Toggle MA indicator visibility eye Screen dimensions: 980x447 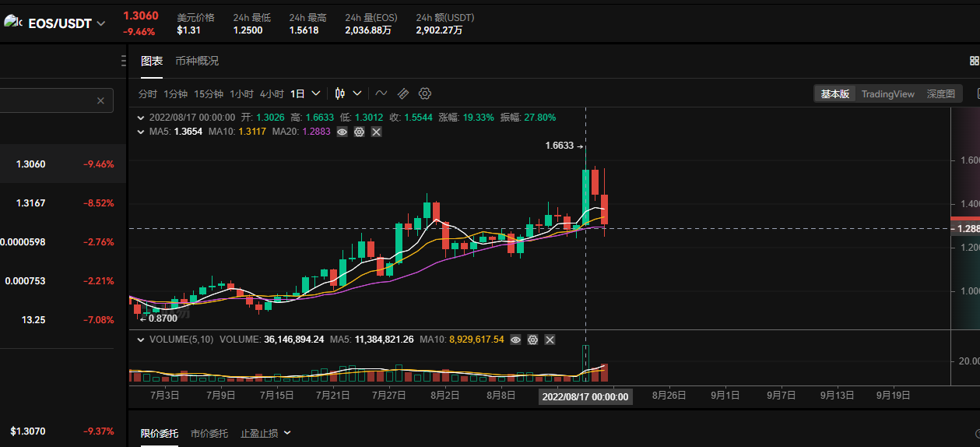[342, 132]
